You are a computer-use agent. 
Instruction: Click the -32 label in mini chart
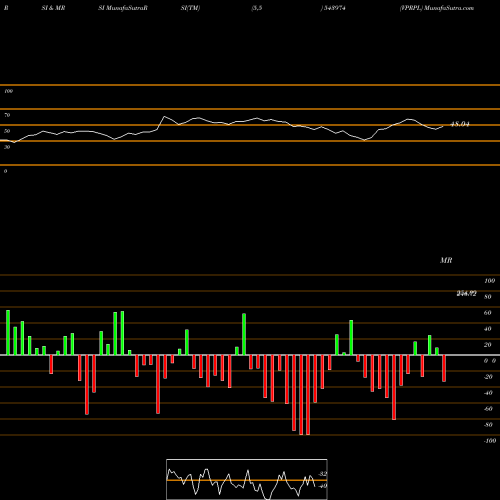(322, 474)
